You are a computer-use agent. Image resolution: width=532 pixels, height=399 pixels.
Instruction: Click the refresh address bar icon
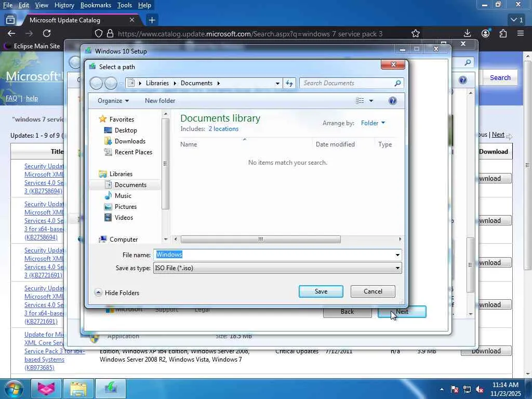[289, 83]
